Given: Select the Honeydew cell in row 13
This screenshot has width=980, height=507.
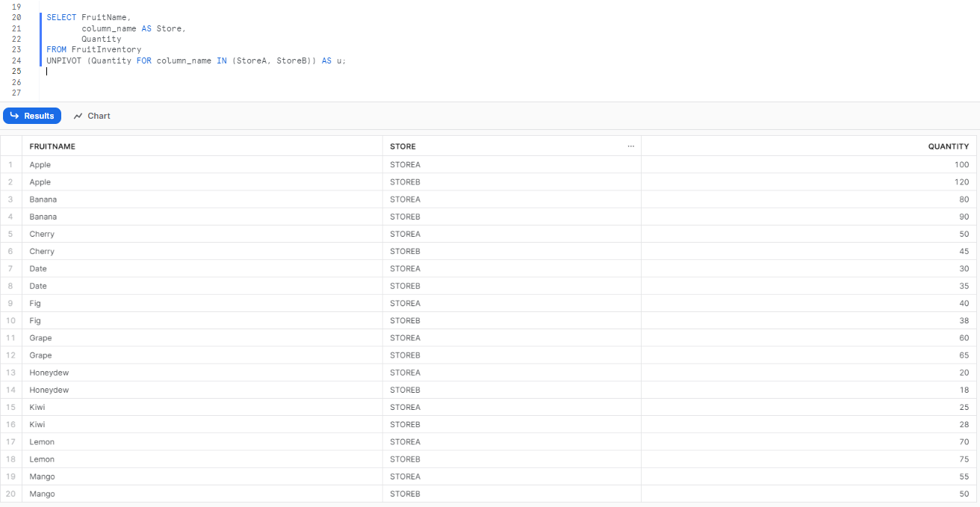Looking at the screenshot, I should point(49,372).
